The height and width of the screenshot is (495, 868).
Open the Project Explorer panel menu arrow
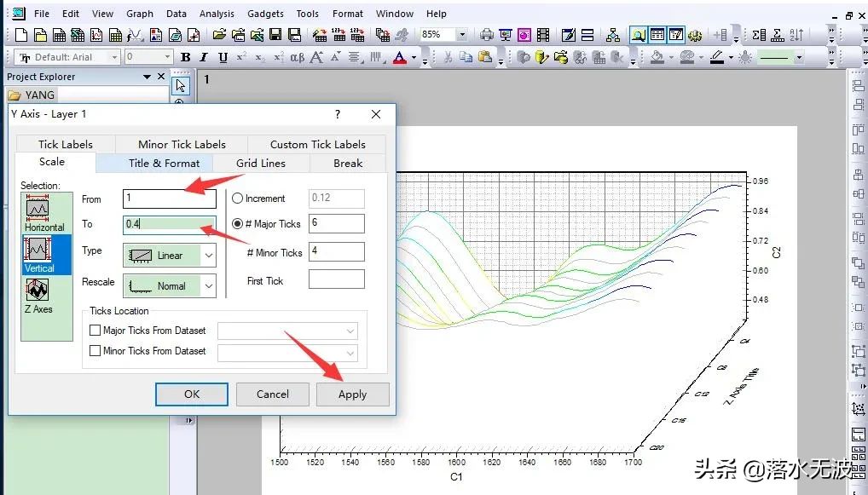[x=147, y=77]
